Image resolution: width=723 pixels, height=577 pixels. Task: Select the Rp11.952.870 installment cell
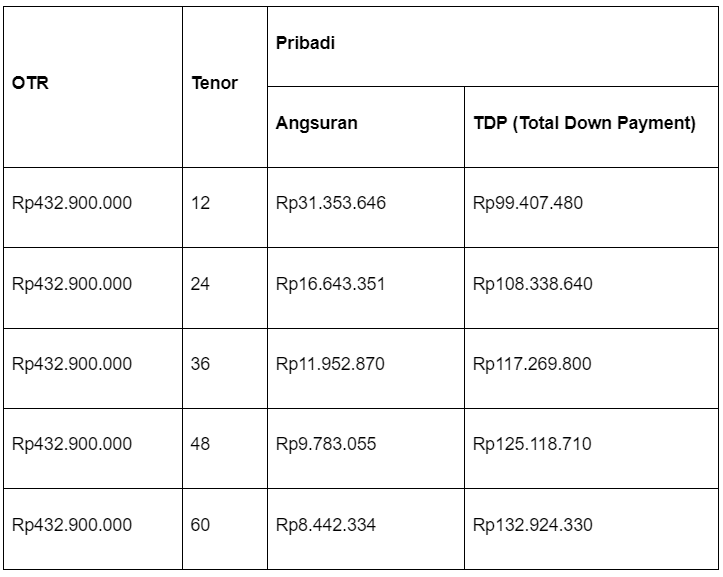pyautogui.click(x=330, y=364)
